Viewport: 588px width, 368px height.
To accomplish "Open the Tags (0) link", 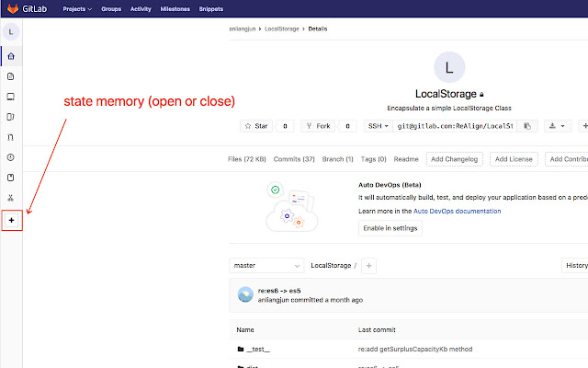I will [374, 159].
